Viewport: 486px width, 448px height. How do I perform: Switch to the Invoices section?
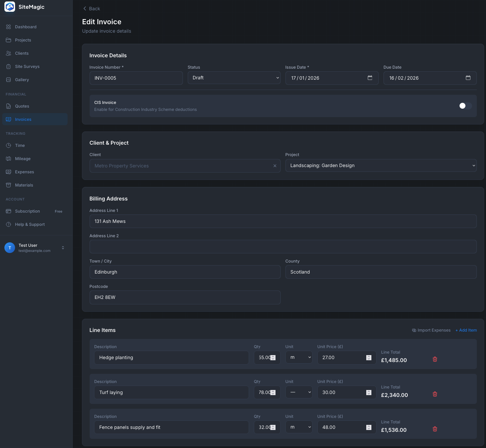[x=23, y=119]
